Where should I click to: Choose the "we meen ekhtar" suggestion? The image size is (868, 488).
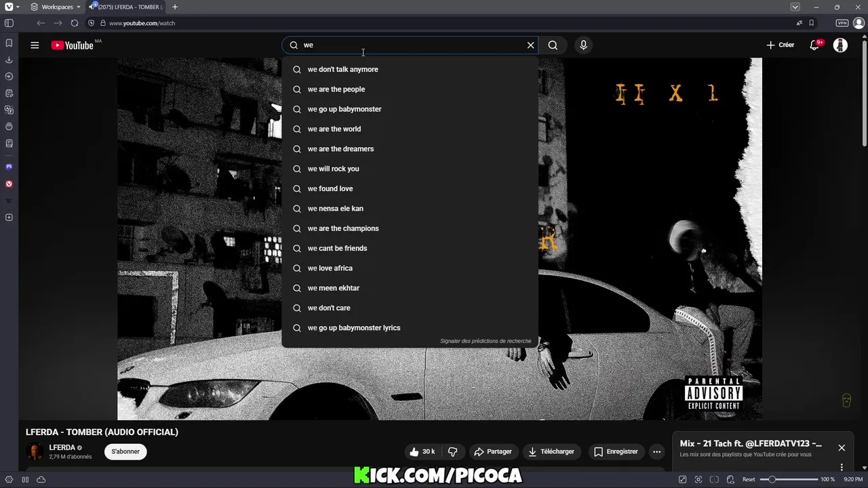click(410, 288)
